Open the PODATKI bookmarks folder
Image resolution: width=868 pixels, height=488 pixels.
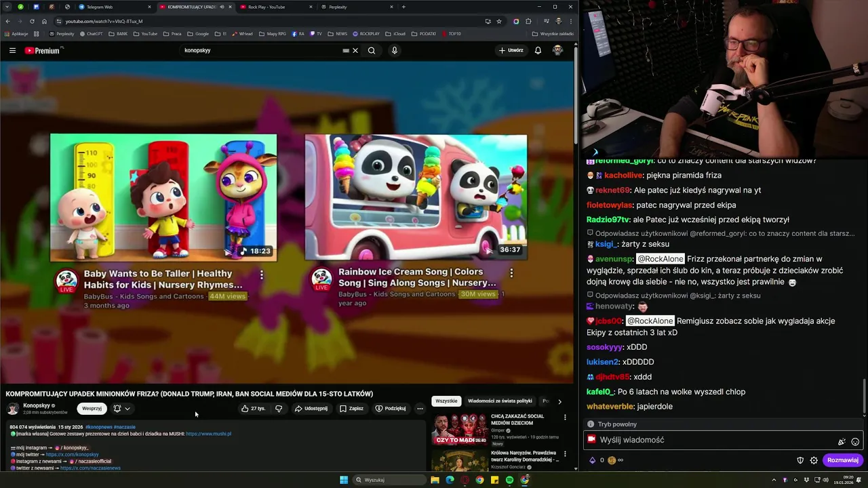[x=424, y=33]
